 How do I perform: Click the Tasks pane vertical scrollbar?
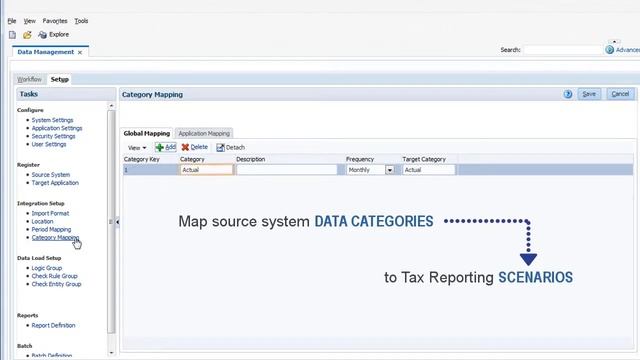[111, 222]
